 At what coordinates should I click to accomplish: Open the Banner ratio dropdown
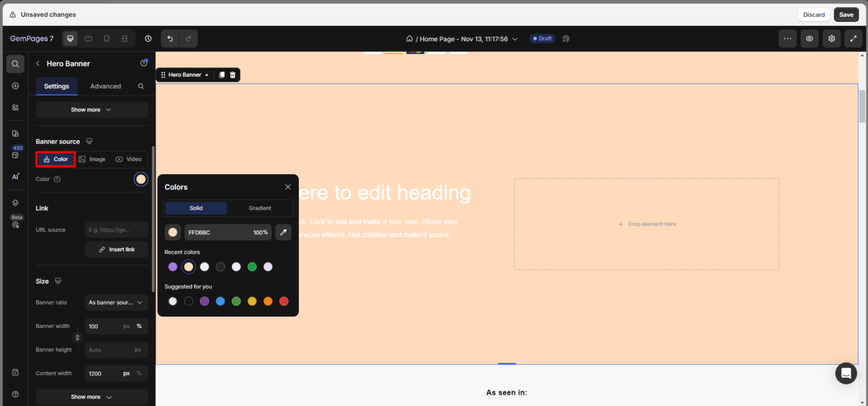[x=116, y=303]
